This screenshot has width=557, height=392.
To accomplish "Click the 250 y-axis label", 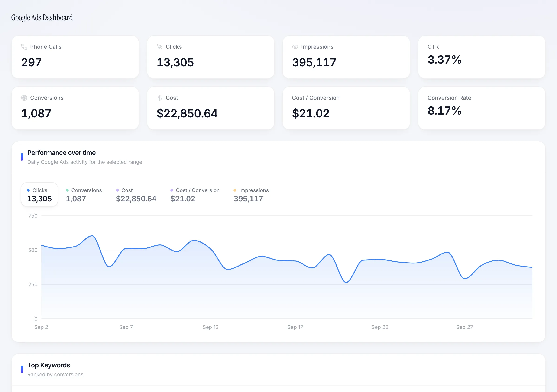I will [33, 285].
